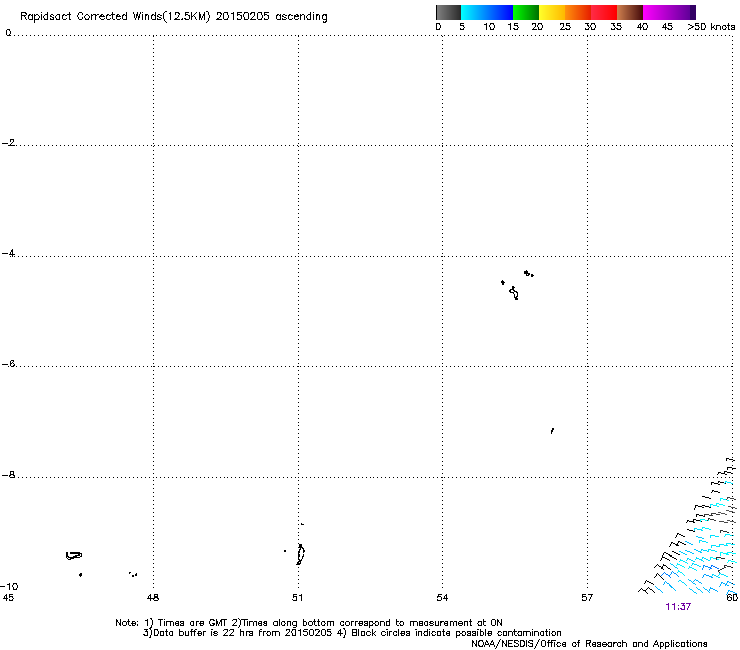Click the island outline near 51 longitude

(x=300, y=554)
